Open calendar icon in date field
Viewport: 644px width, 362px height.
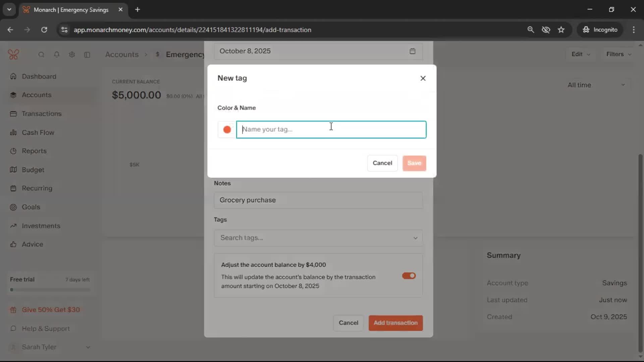[412, 51]
